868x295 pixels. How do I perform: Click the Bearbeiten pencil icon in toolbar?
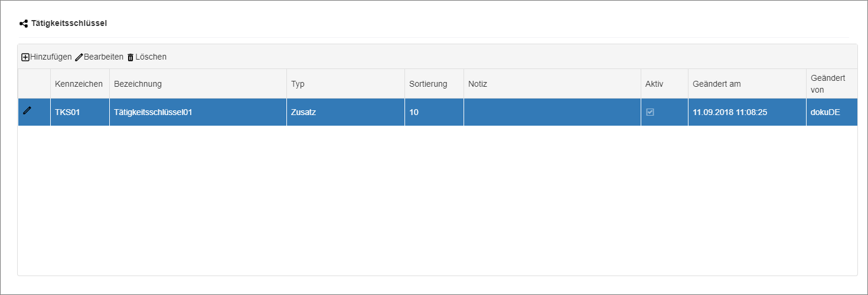coord(79,57)
